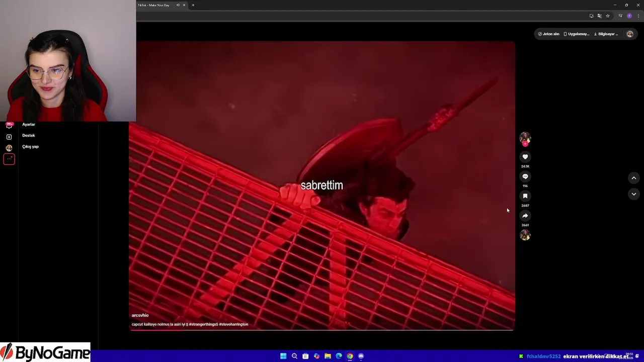
Task: Bookmark this page with the star icon
Action: [x=607, y=16]
